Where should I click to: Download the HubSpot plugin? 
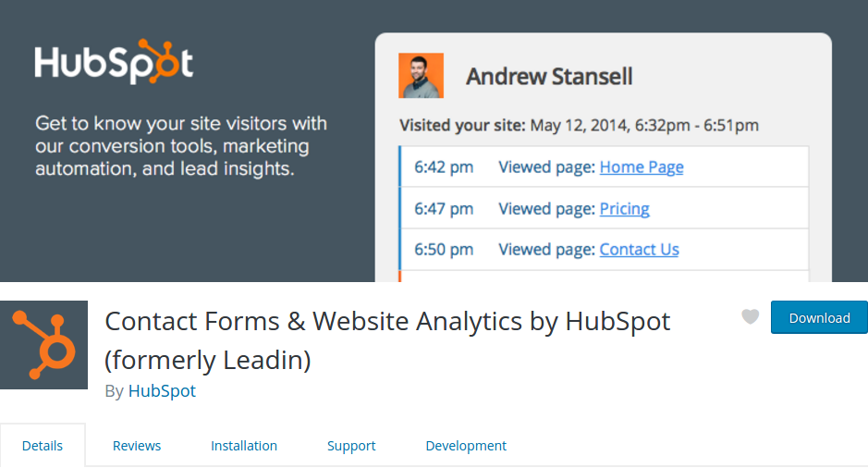[819, 317]
